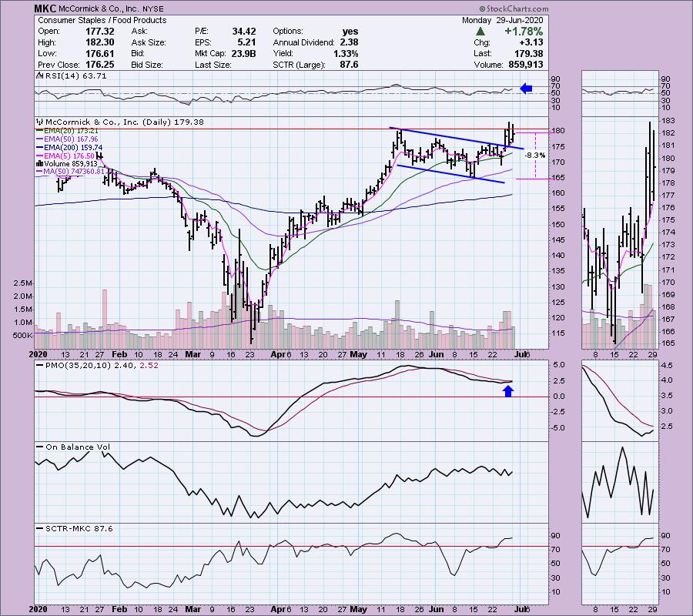Click the McCormick & Co., Inc. (Daily) chart title
Screen dimensions: 693x616
(125, 122)
